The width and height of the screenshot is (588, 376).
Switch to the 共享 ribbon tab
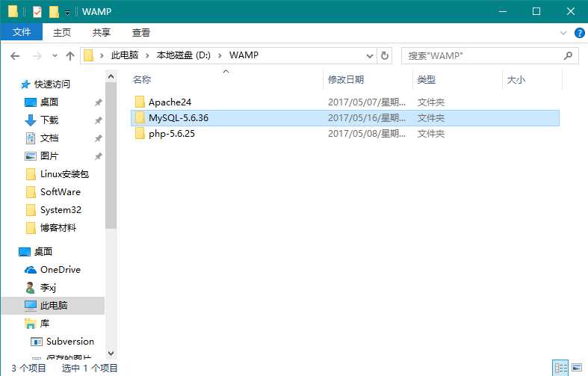(x=102, y=33)
